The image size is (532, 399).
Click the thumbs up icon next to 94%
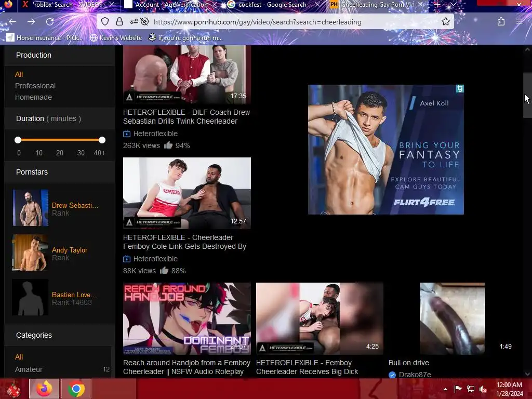pos(168,145)
